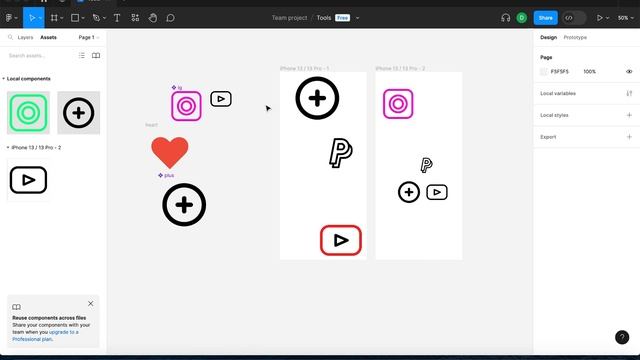
Task: Open presentation options dropdown arrow
Action: (x=607, y=18)
